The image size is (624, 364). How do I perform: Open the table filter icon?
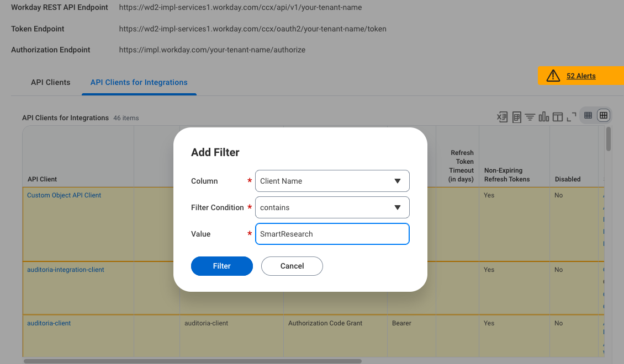pyautogui.click(x=530, y=117)
